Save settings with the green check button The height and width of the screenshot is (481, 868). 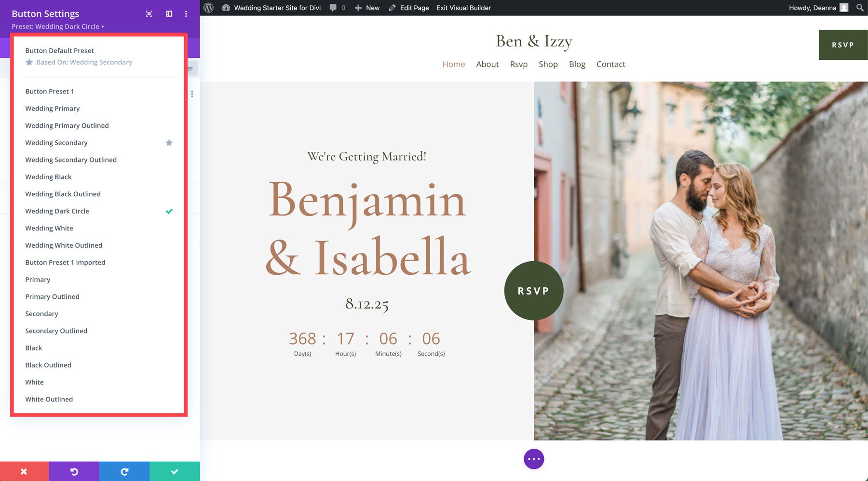pos(175,471)
